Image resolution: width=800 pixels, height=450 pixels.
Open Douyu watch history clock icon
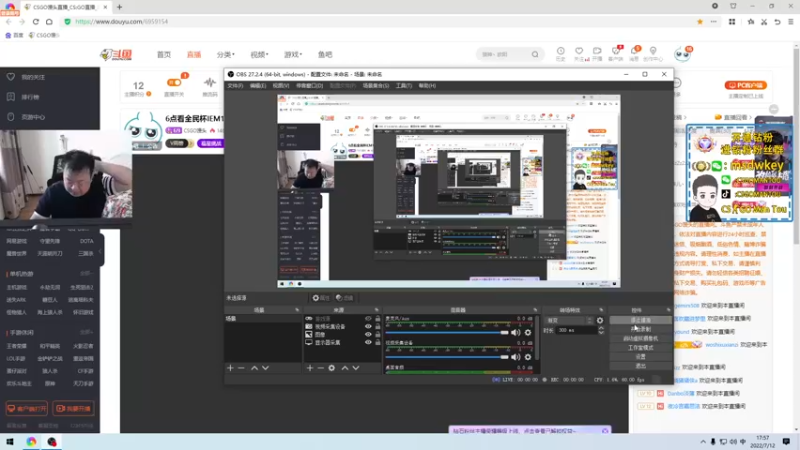click(x=561, y=51)
